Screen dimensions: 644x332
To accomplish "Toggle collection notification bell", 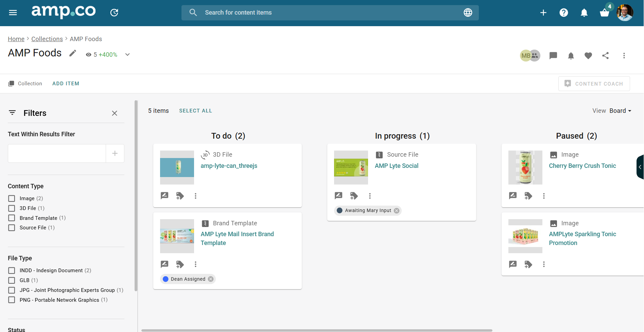I will [x=571, y=55].
